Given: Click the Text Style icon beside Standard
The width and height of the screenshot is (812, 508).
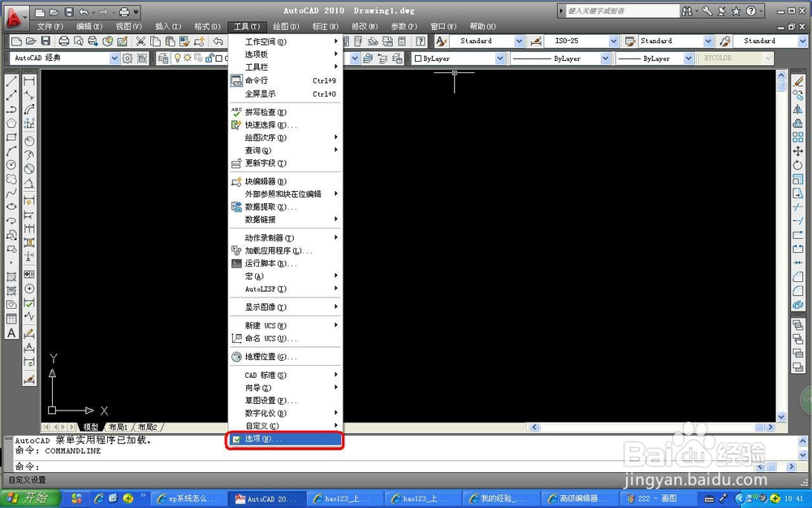Looking at the screenshot, I should pyautogui.click(x=441, y=41).
